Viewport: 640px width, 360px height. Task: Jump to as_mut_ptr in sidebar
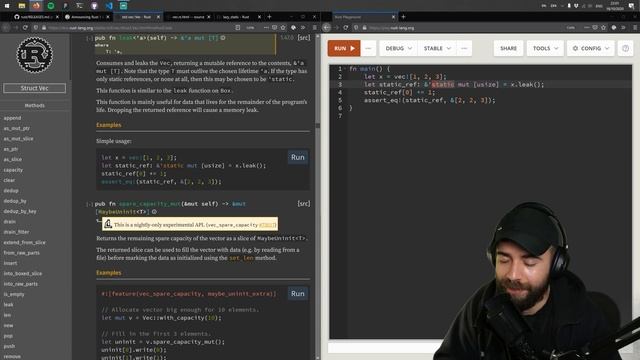coord(17,128)
